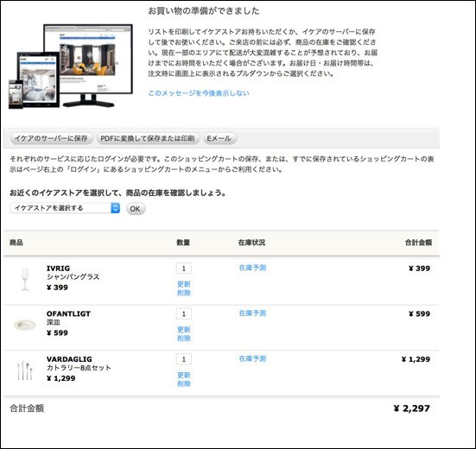The height and width of the screenshot is (449, 476).
Task: Click 削除 link for OFANTLIGT
Action: [184, 338]
